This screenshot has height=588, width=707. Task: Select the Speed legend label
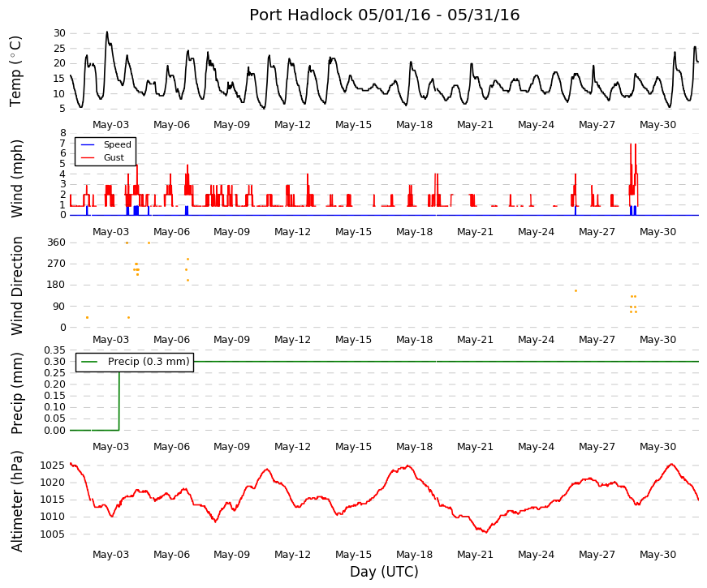(117, 144)
